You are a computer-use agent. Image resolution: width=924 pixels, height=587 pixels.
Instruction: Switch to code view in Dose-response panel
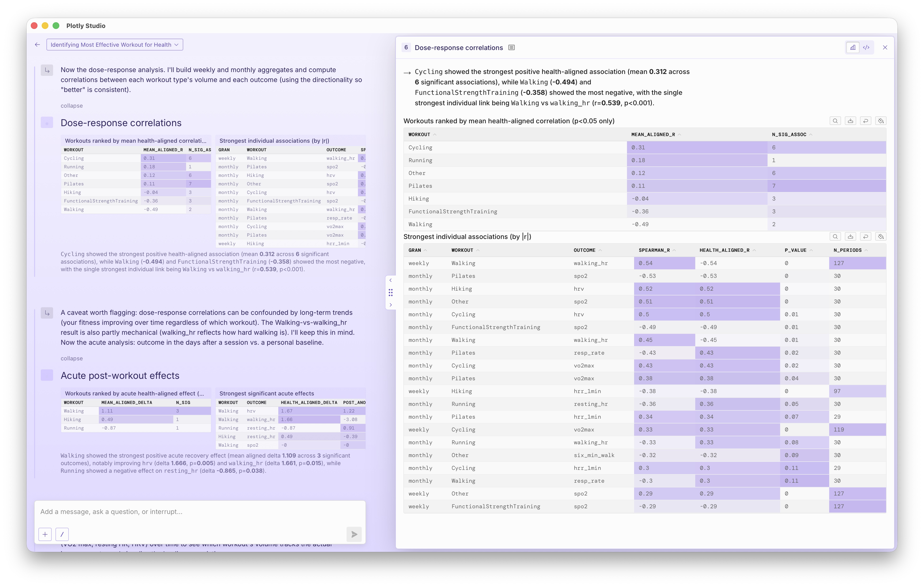[x=866, y=48]
